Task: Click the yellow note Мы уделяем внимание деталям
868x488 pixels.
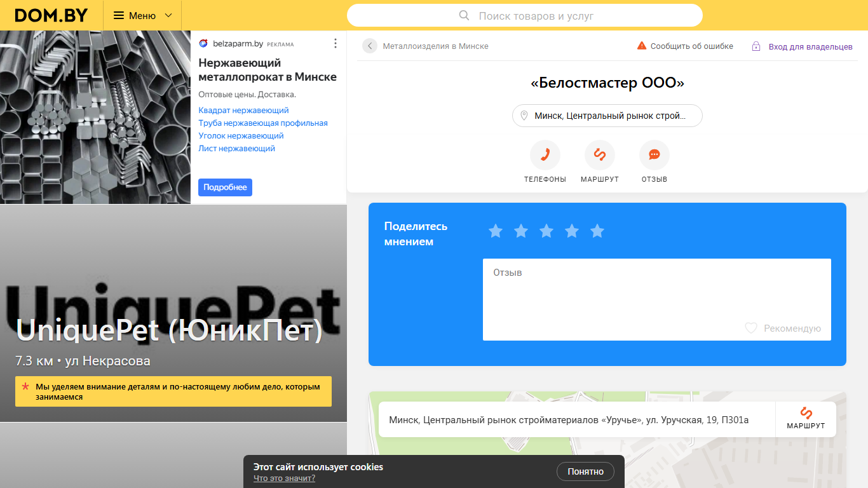Action: (x=173, y=391)
